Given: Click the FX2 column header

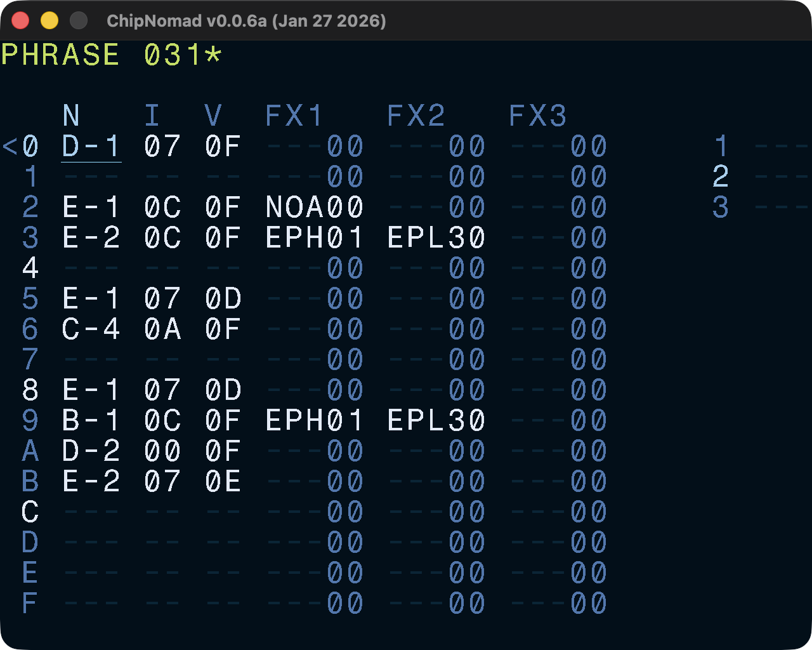Looking at the screenshot, I should [416, 116].
